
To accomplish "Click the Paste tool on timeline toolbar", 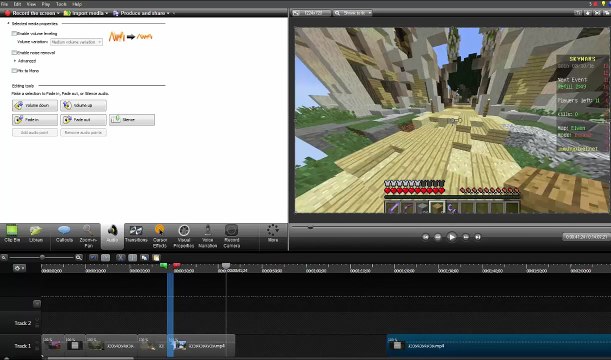I will pos(156,258).
